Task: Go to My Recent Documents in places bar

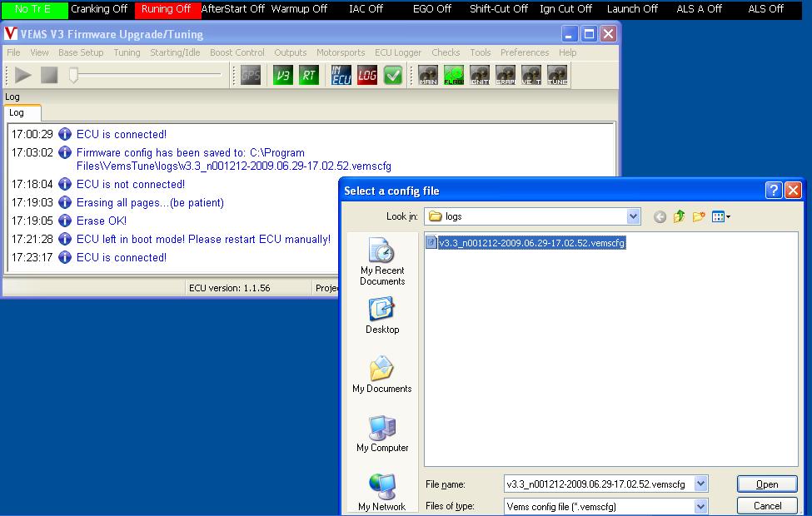Action: (382, 261)
